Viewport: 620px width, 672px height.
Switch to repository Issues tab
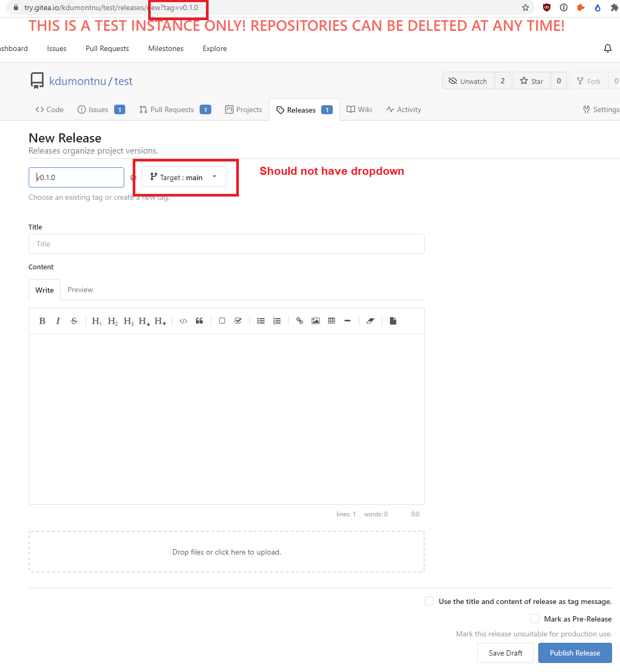point(101,109)
